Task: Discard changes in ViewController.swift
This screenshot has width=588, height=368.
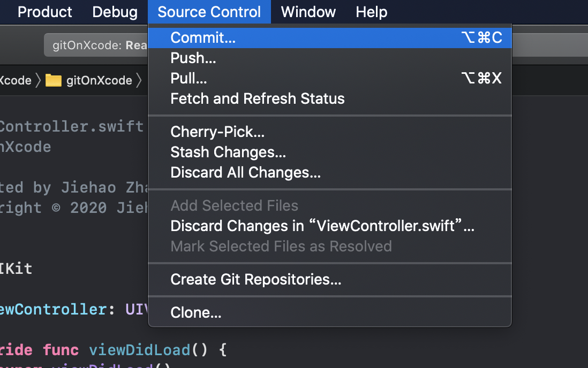Action: coord(322,226)
